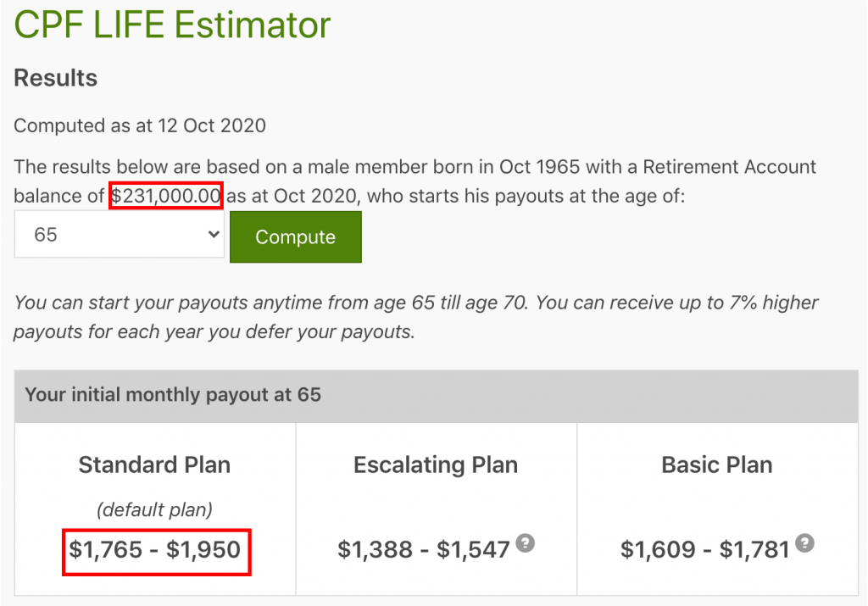Click the "(default plan)" label
The image size is (868, 606).
tap(154, 509)
